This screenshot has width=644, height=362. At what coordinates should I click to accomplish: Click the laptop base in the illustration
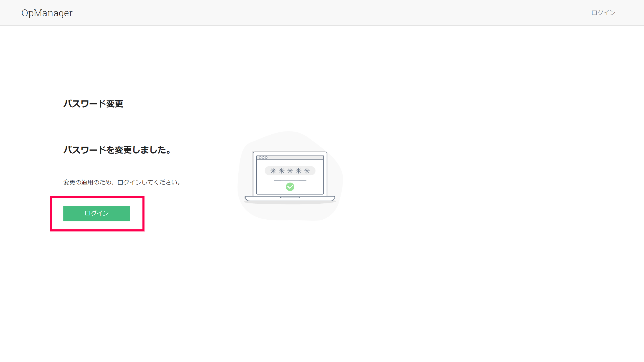tap(290, 199)
